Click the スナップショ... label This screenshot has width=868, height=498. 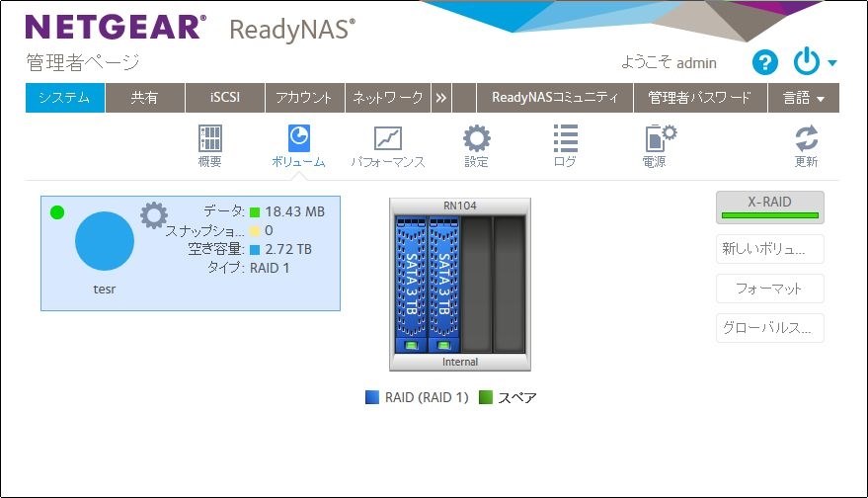[204, 230]
